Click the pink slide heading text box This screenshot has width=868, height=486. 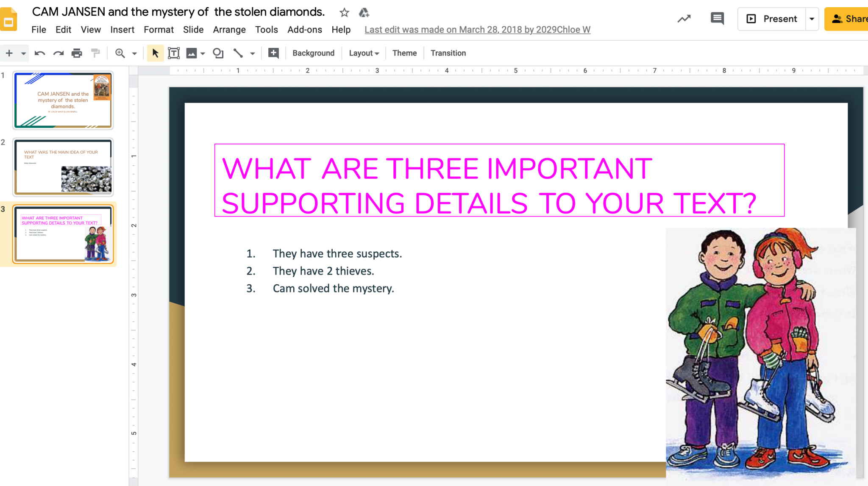[499, 181]
